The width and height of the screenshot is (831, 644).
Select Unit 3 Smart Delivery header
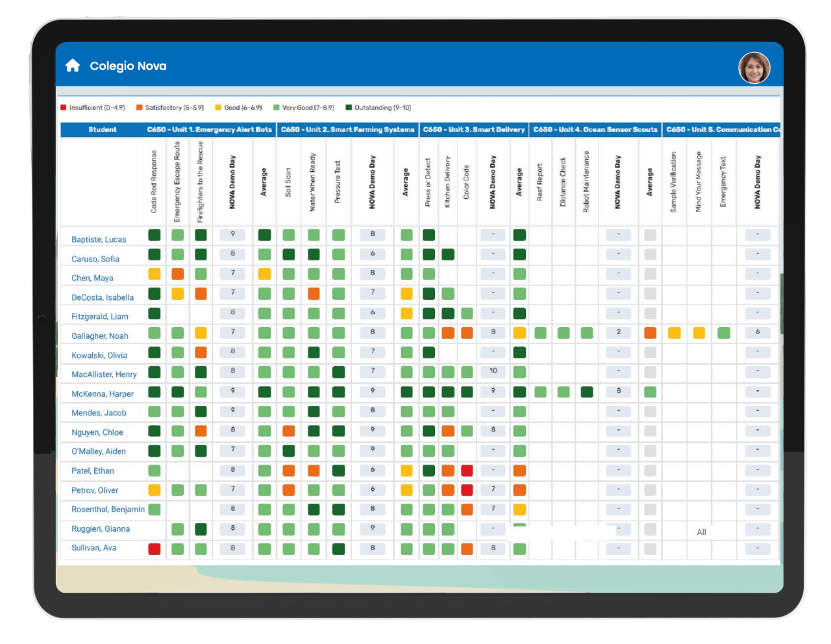473,130
